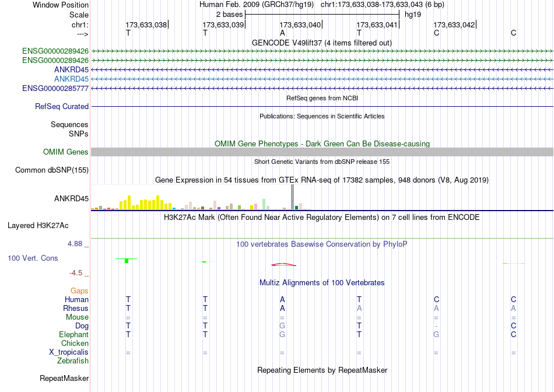Click the light blue ANKRD45 transcript label

point(71,79)
